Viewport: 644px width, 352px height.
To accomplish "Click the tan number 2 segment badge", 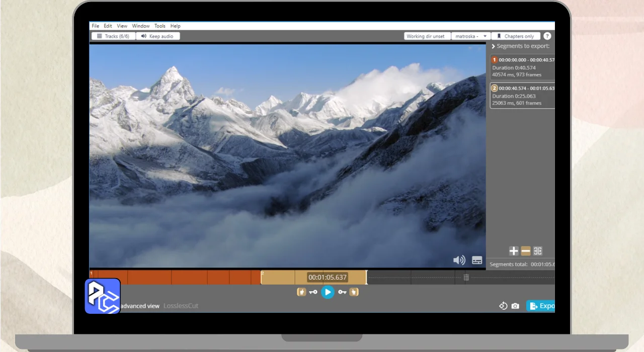I will click(495, 88).
